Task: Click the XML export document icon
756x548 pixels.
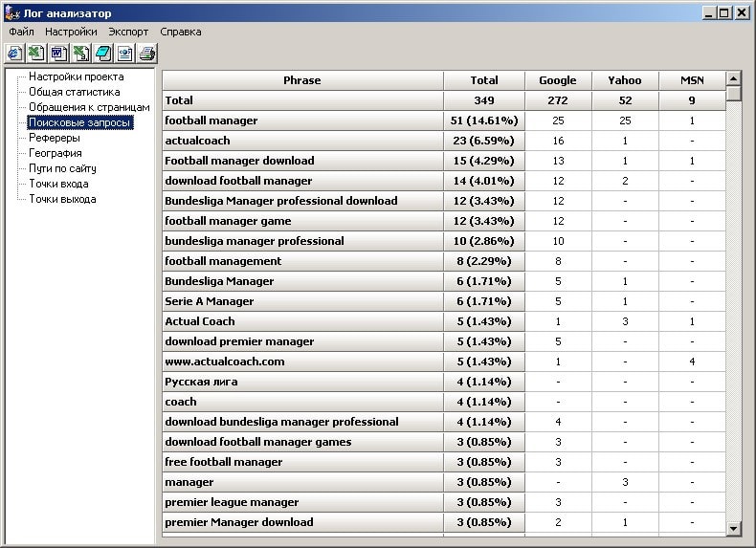Action: 124,53
